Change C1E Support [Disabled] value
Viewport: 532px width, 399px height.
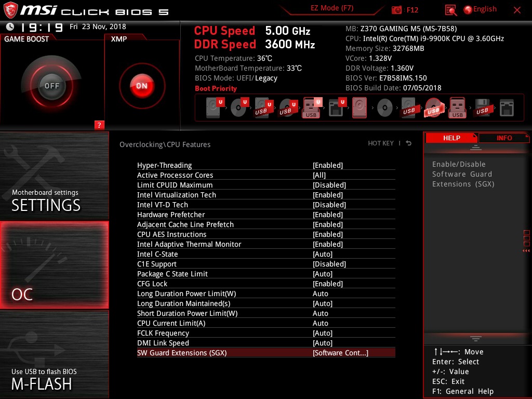(x=329, y=264)
